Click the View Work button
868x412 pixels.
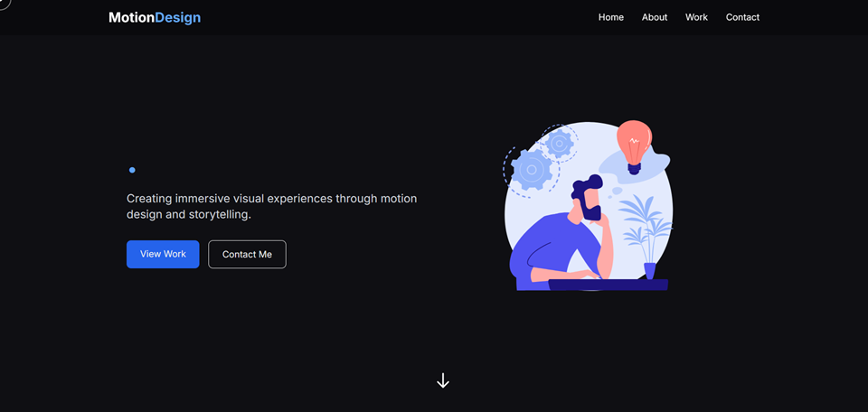[x=163, y=254]
